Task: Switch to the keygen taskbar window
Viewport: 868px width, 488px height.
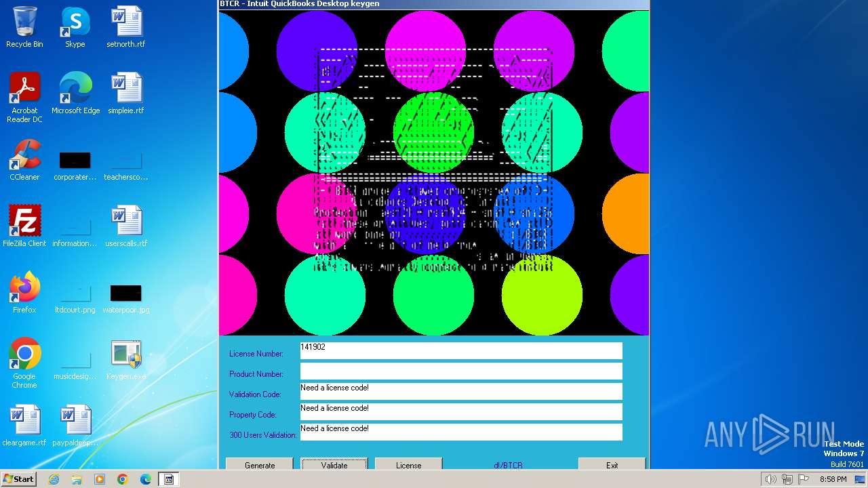Action: click(x=169, y=479)
